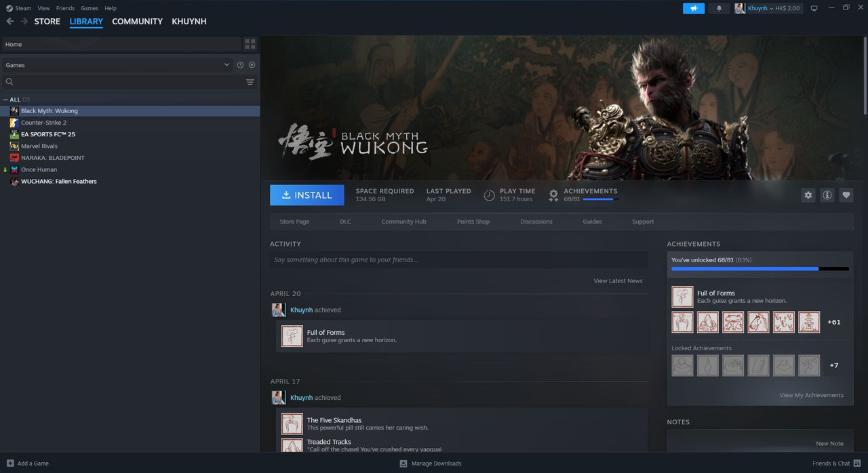Image resolution: width=868 pixels, height=473 pixels.
Task: Click first unlocked achievement icon in row
Action: click(x=682, y=322)
